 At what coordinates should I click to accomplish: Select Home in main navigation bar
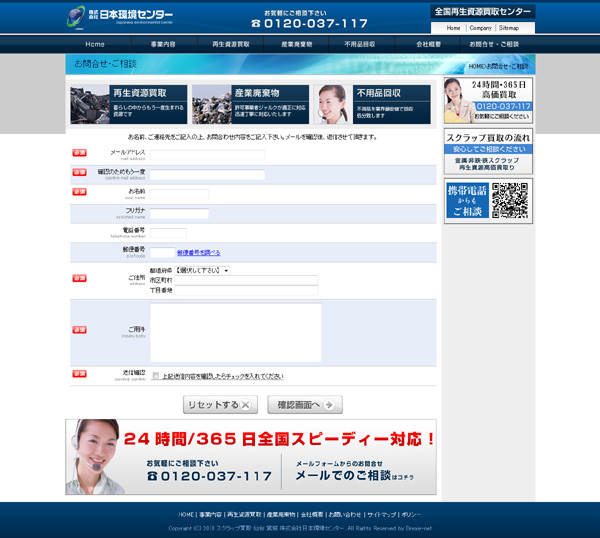pos(95,44)
